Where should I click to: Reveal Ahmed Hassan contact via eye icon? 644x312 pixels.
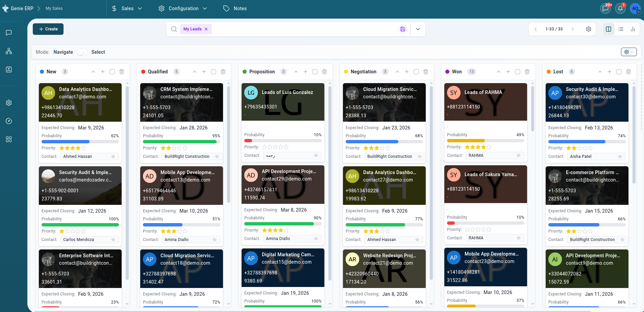point(113,156)
